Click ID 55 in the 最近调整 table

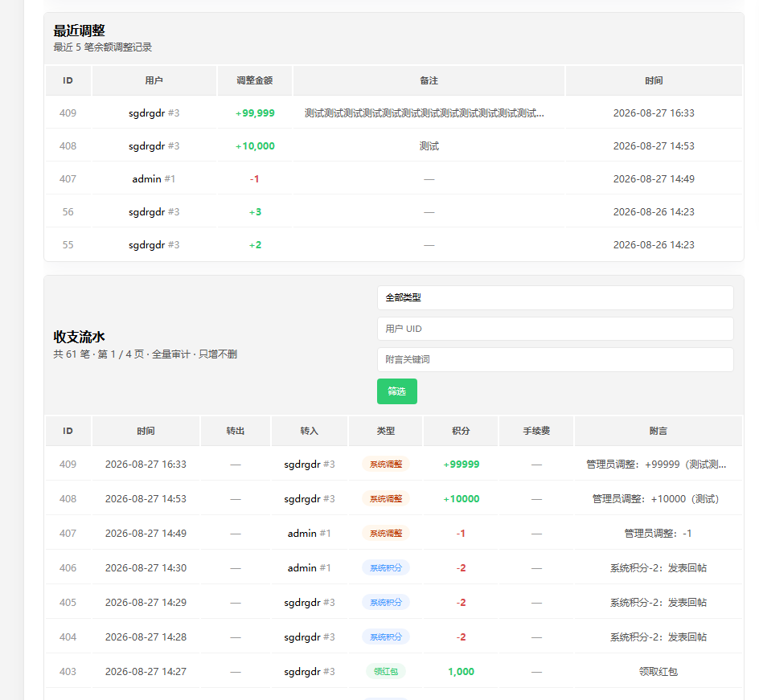tap(68, 245)
